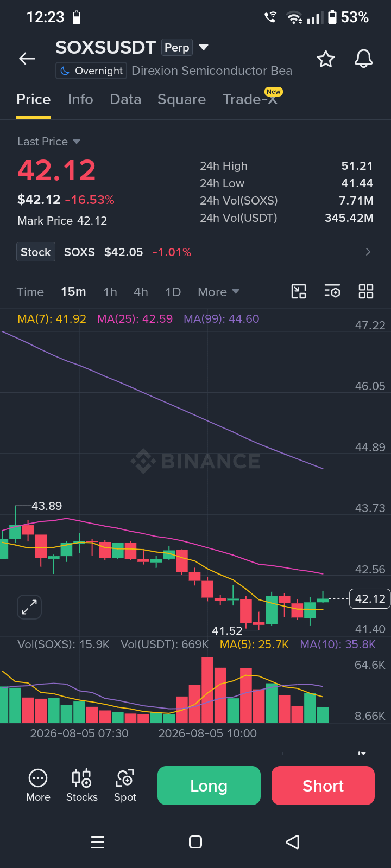This screenshot has width=391, height=868.
Task: Select the Price tab
Action: tap(34, 99)
